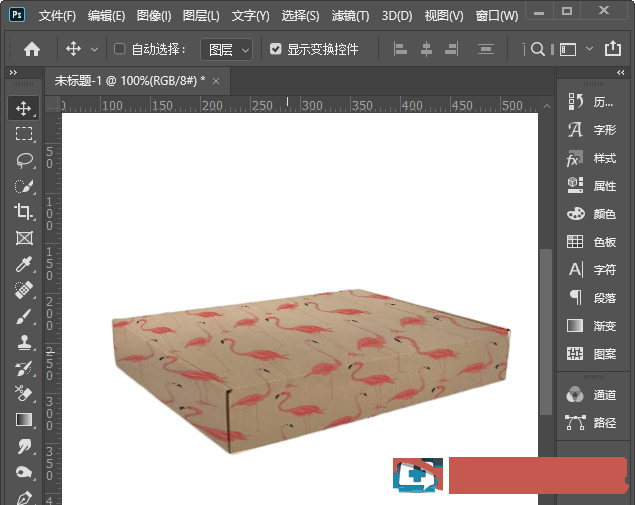This screenshot has width=635, height=505.
Task: Open the 图像(I) menu
Action: tap(153, 16)
